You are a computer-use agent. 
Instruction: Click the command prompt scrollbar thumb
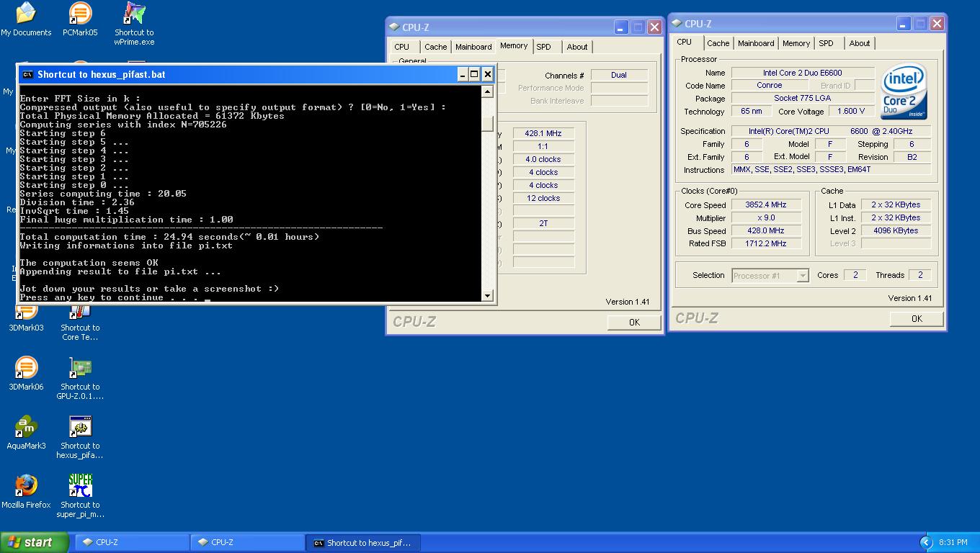(x=488, y=124)
